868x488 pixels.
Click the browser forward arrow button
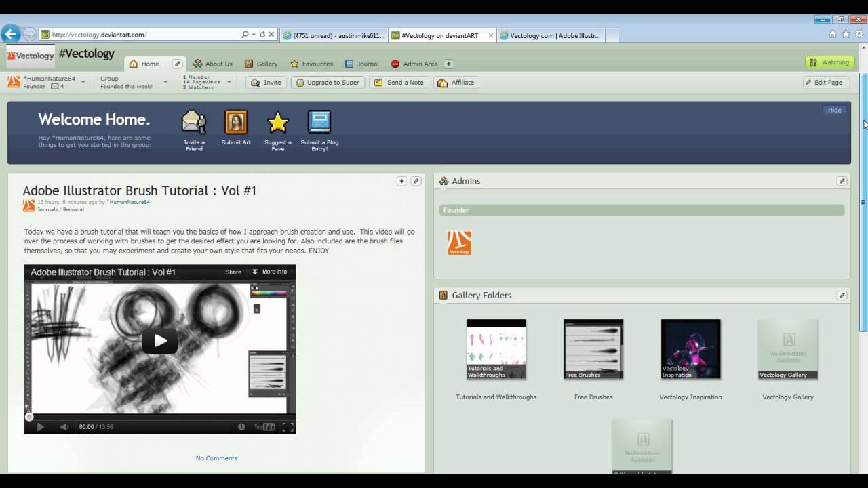29,34
